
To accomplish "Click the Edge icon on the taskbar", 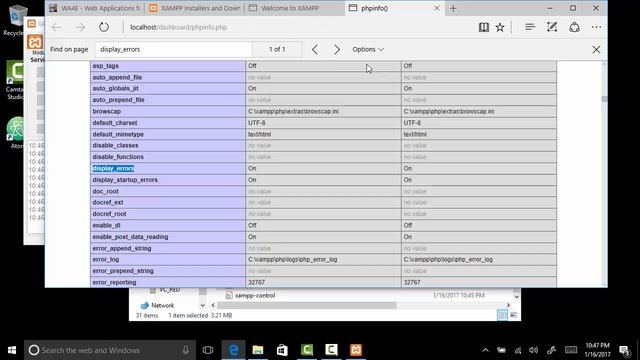I will pos(233,350).
